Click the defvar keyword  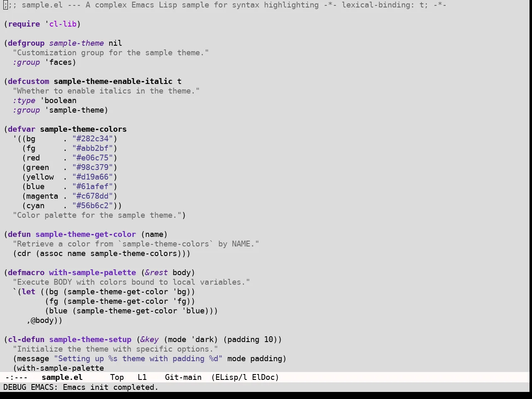(x=22, y=129)
